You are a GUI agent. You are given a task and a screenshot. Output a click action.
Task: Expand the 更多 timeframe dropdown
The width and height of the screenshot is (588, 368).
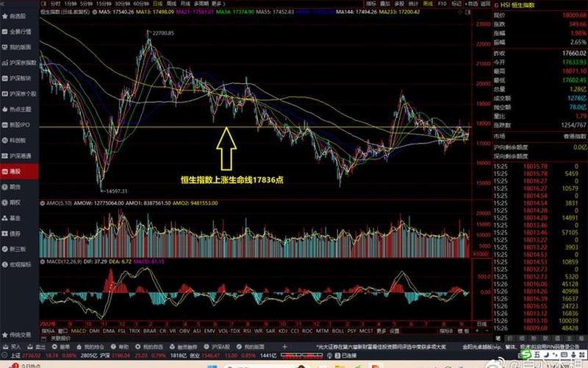coord(217,4)
